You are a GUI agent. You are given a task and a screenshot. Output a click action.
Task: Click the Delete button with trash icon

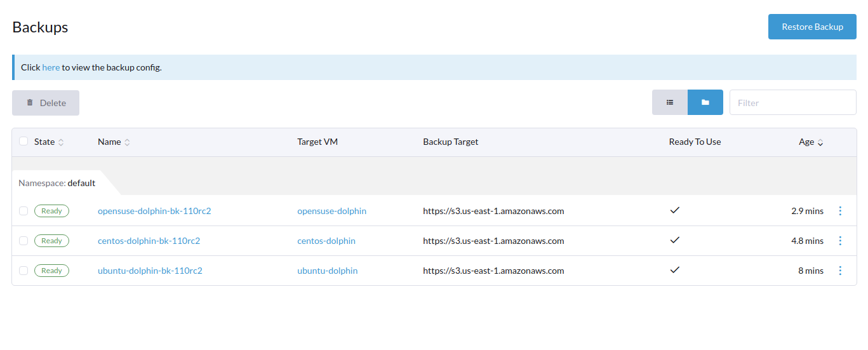coord(46,103)
